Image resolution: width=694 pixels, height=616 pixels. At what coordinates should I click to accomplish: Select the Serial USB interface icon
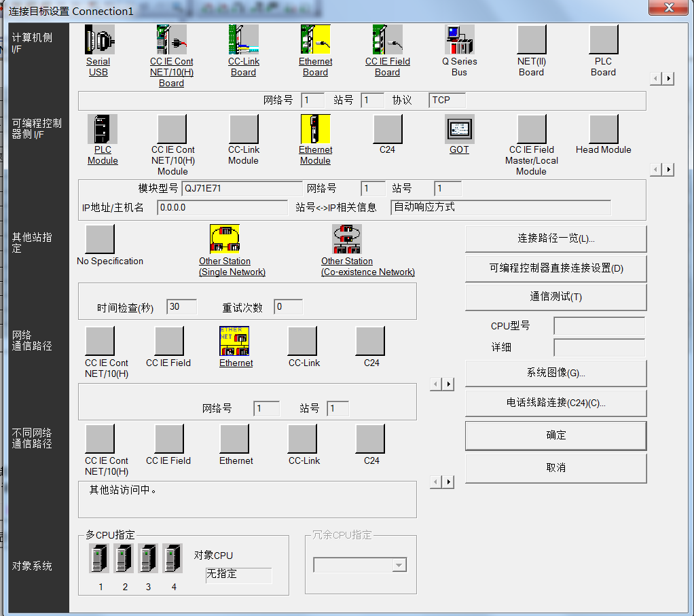[x=99, y=40]
